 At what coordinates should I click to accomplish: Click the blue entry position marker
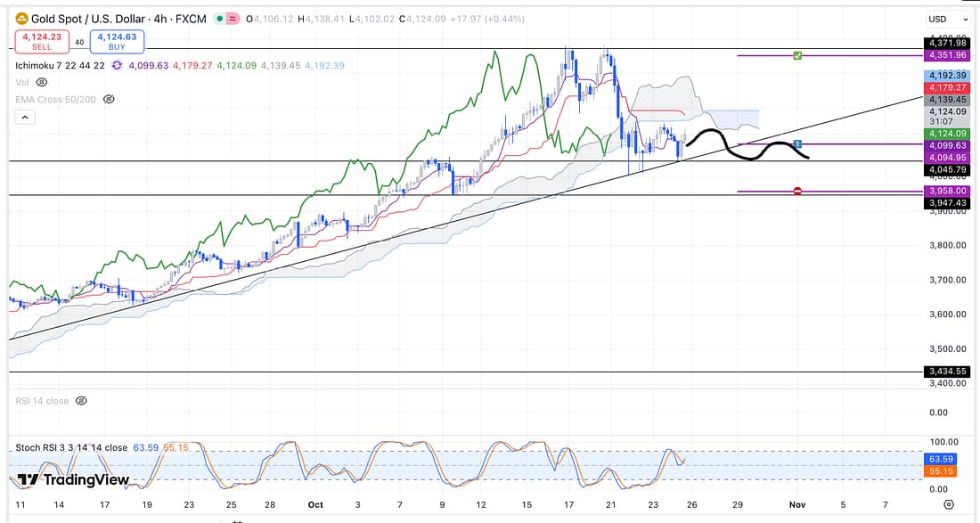click(x=797, y=143)
